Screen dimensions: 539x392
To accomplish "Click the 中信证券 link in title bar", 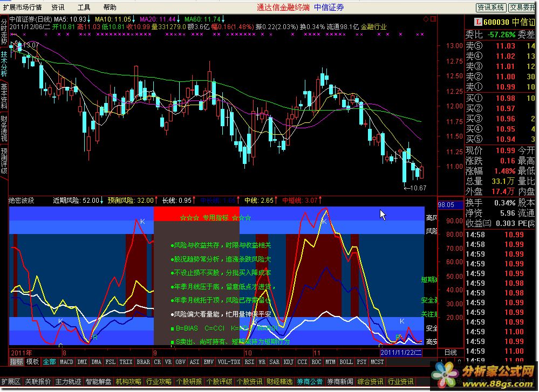I will click(x=329, y=7).
